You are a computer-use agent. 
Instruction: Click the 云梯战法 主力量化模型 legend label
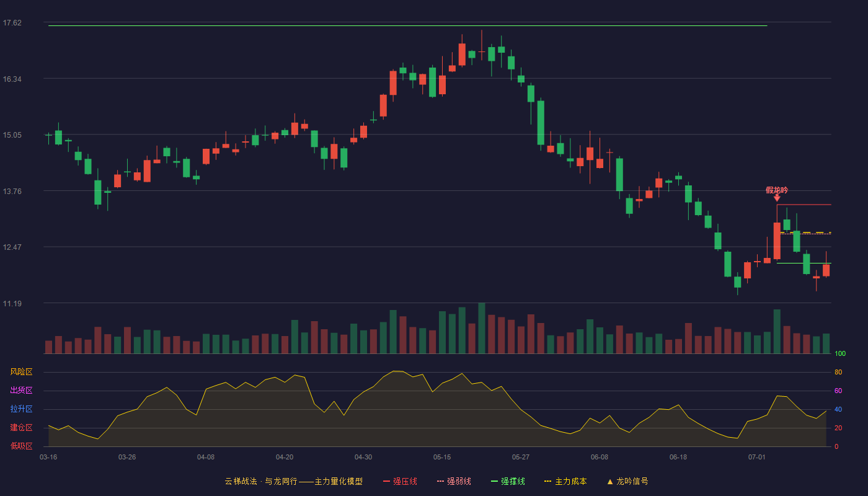pyautogui.click(x=293, y=481)
